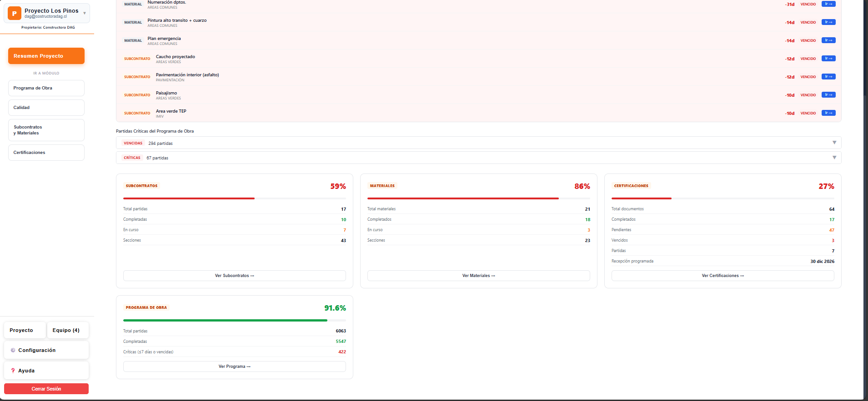Click the orange P project logo icon

click(x=15, y=13)
